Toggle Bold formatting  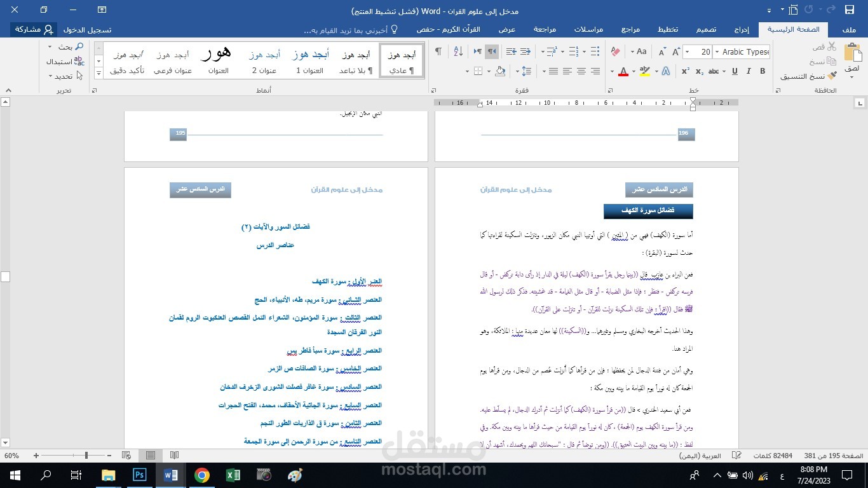(x=763, y=71)
